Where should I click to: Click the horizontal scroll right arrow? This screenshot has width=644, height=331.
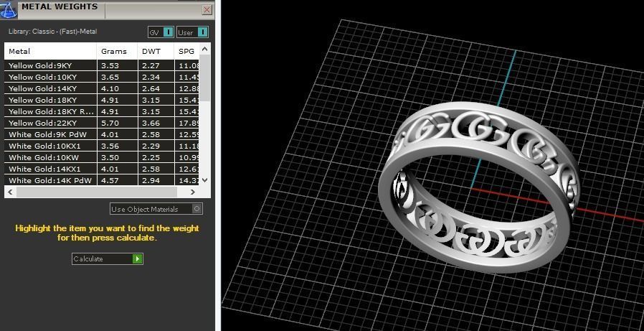pos(193,192)
